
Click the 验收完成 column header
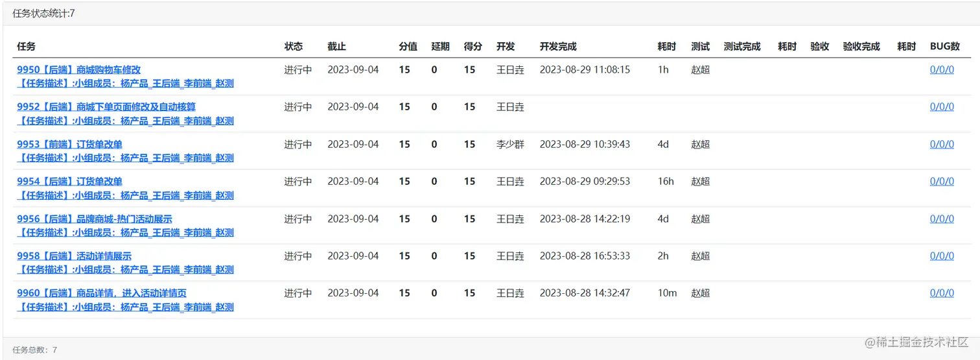[x=861, y=46]
